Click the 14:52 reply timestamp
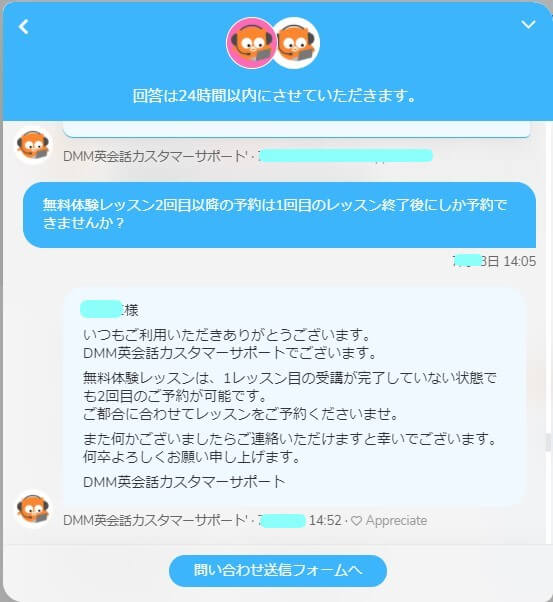The height and width of the screenshot is (602, 553). [325, 521]
